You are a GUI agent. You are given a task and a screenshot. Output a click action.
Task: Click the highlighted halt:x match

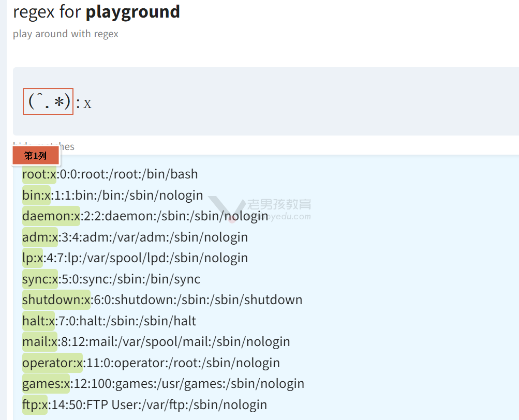coord(38,321)
